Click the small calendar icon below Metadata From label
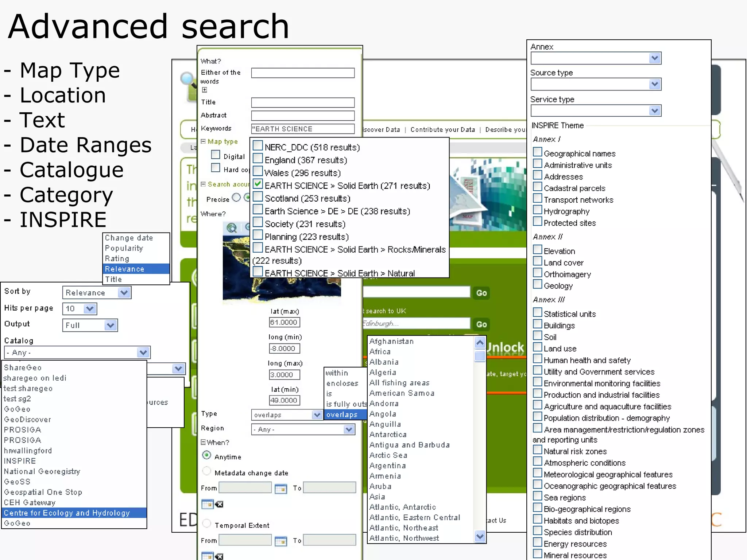 tap(207, 504)
